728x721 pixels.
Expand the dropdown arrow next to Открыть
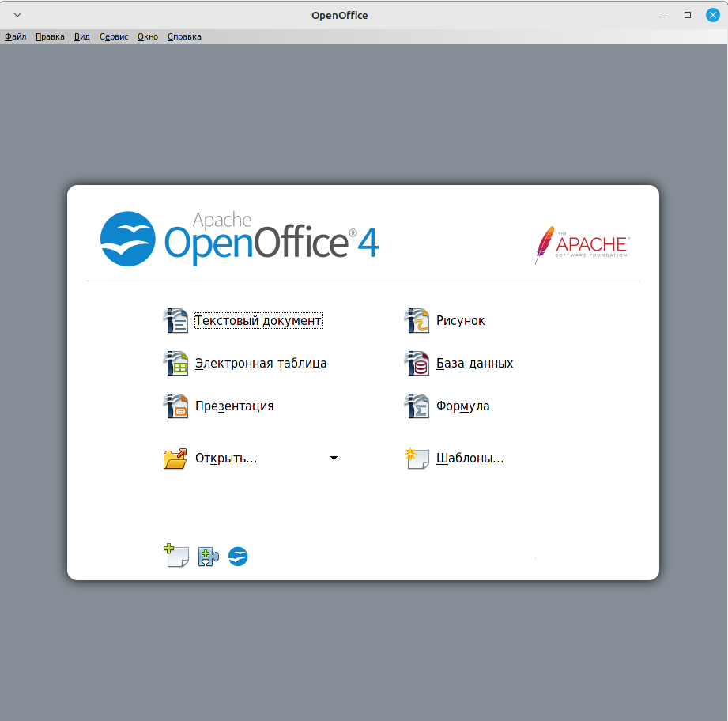[334, 458]
